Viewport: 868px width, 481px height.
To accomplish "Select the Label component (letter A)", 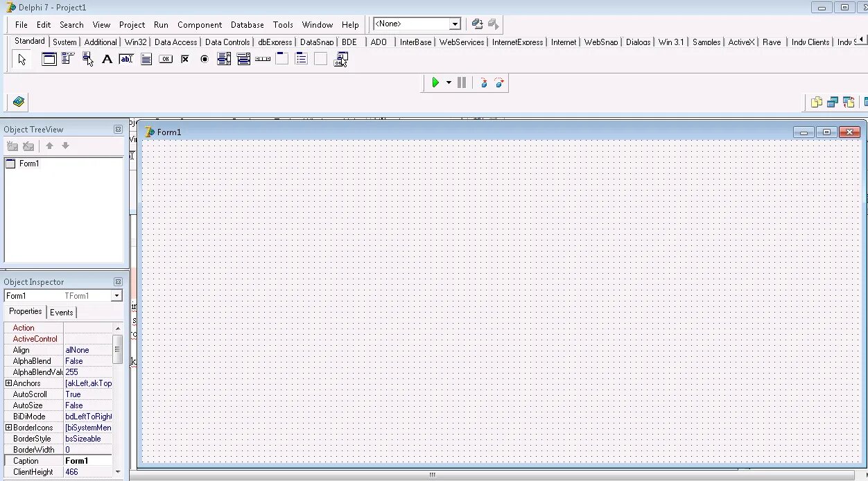I will (107, 59).
